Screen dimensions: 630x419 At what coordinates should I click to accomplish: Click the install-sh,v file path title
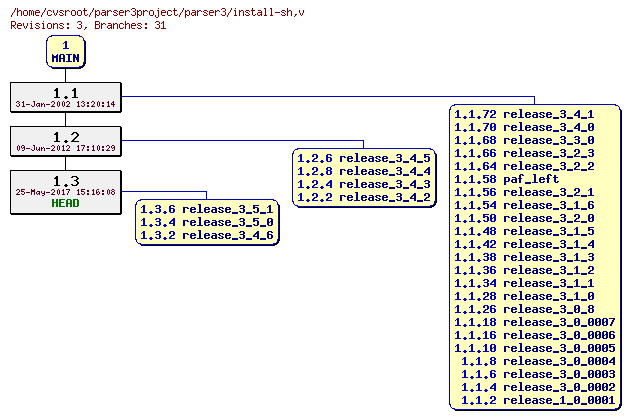[157, 12]
